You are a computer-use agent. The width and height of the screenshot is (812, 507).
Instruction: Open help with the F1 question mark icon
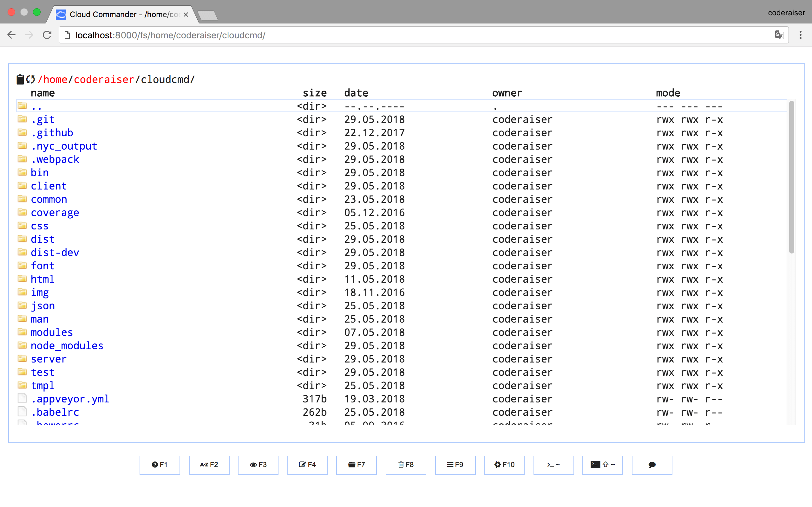point(160,465)
